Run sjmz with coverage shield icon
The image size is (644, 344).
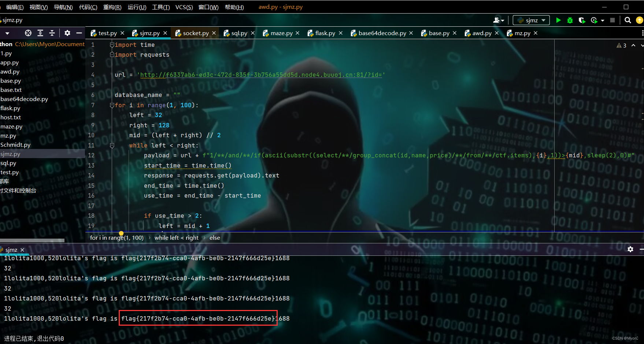[582, 20]
